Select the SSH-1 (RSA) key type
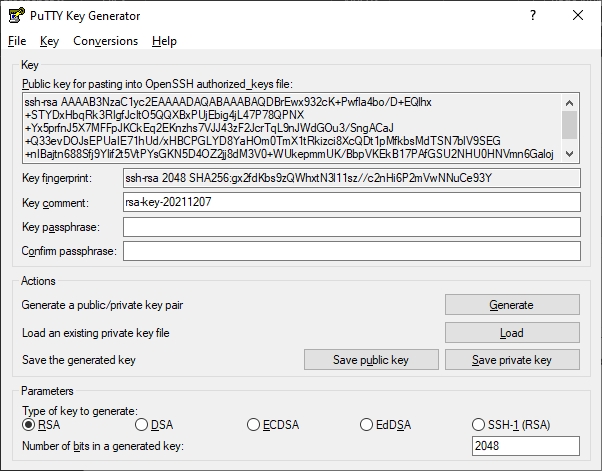This screenshot has height=471, width=602. 479,425
